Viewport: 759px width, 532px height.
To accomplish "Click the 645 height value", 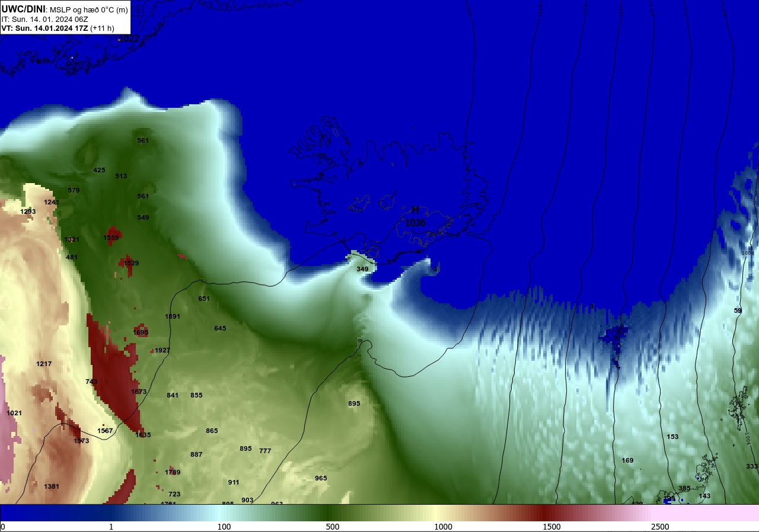I will click(220, 328).
